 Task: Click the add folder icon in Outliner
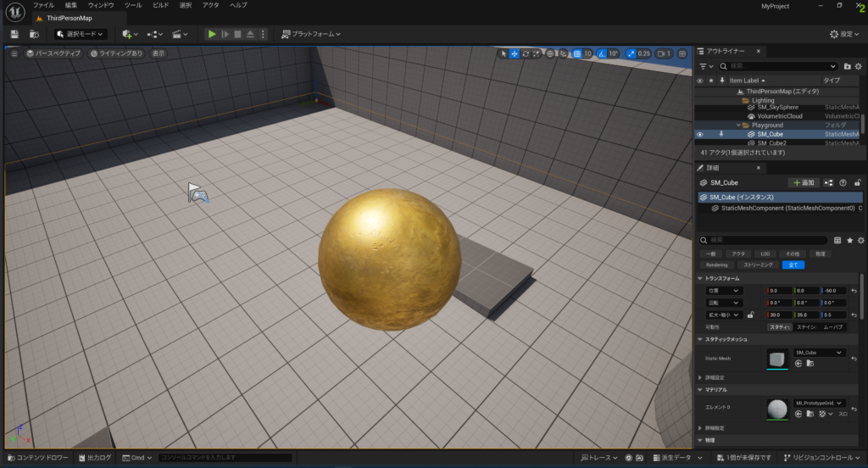coord(847,66)
